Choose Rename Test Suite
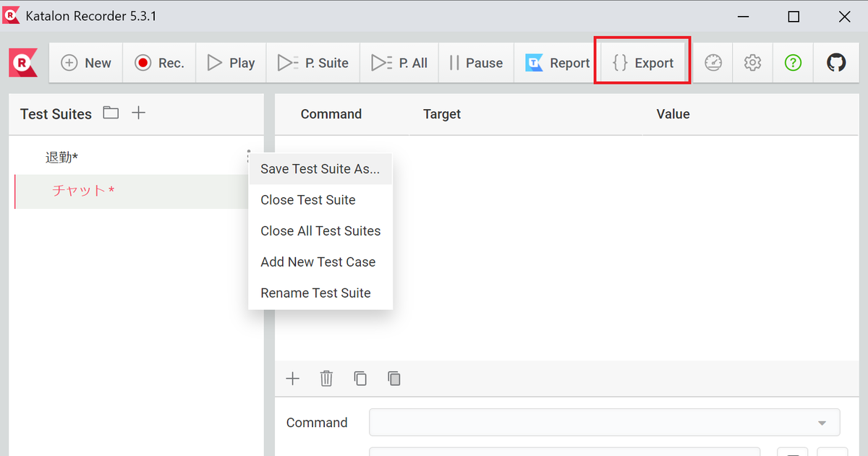868x456 pixels. (x=320, y=293)
